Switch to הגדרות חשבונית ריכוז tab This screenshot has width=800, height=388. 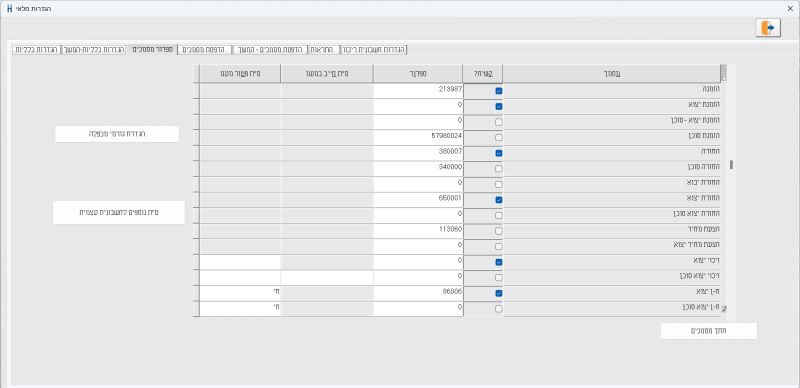tap(373, 50)
